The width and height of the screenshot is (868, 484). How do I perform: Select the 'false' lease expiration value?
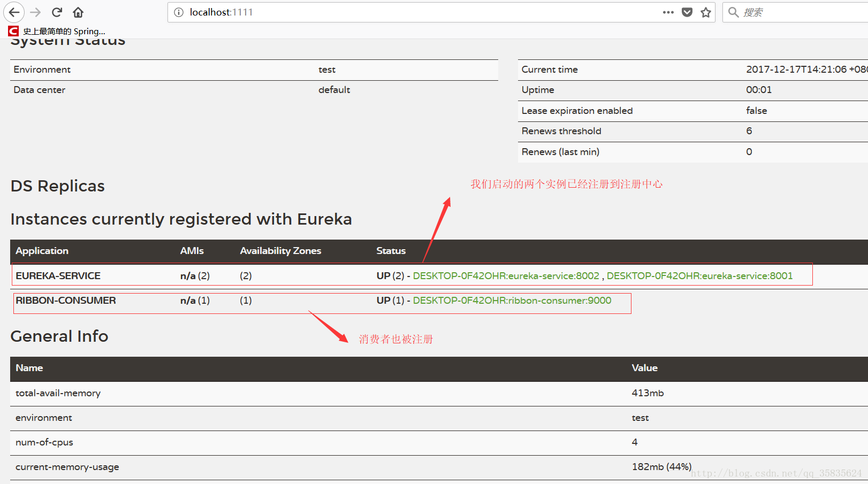[756, 111]
